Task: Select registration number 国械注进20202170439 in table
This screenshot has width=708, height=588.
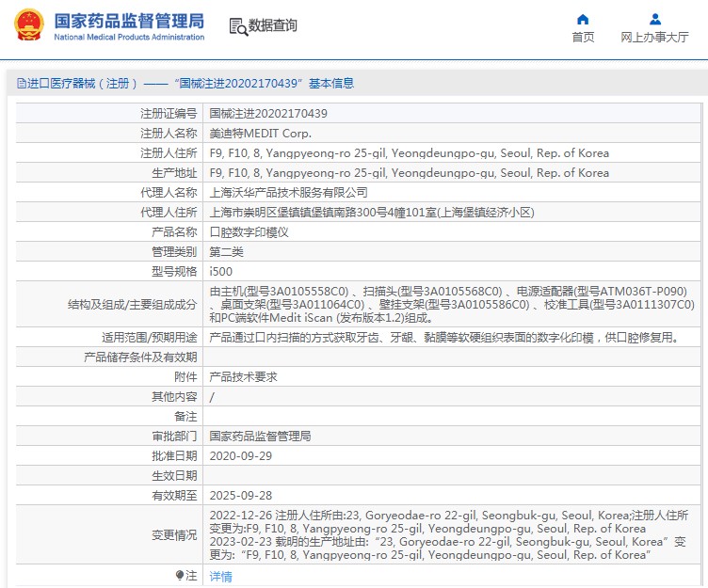Action: pos(268,114)
